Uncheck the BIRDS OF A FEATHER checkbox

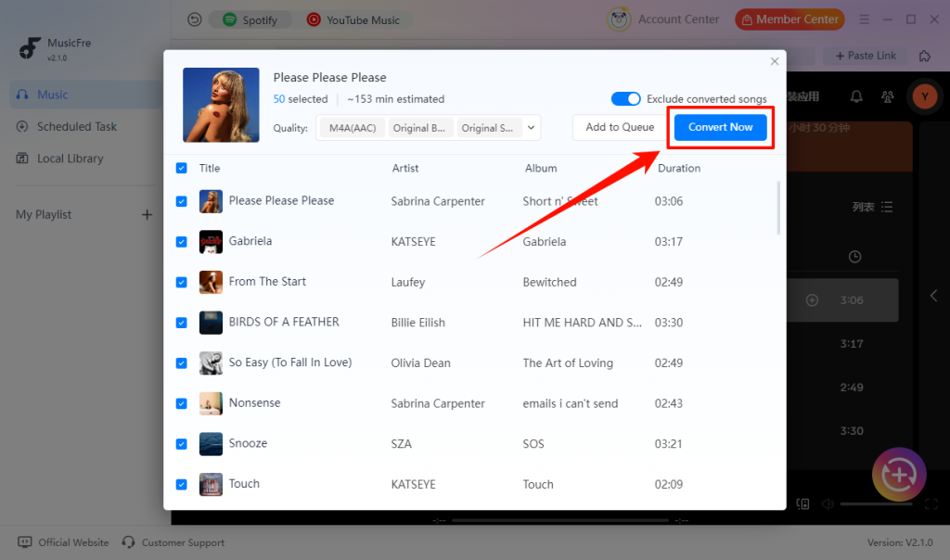coord(181,323)
